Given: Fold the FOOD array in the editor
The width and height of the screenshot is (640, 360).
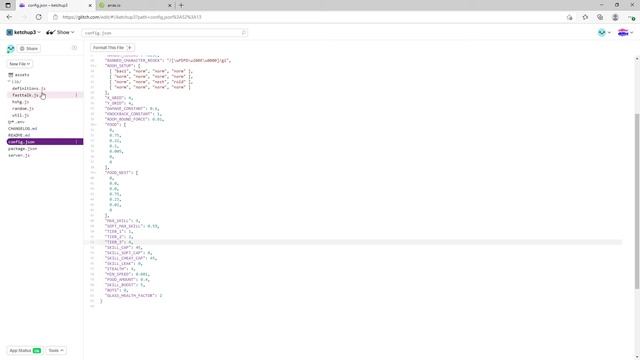Looking at the screenshot, I should click(95, 124).
